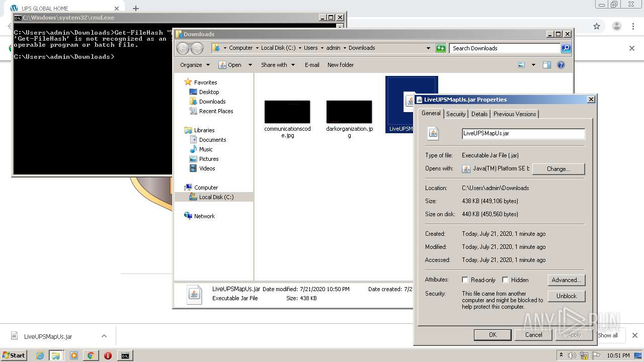The image size is (644, 362).
Task: Expand the address bar history dropdown
Action: (428, 48)
